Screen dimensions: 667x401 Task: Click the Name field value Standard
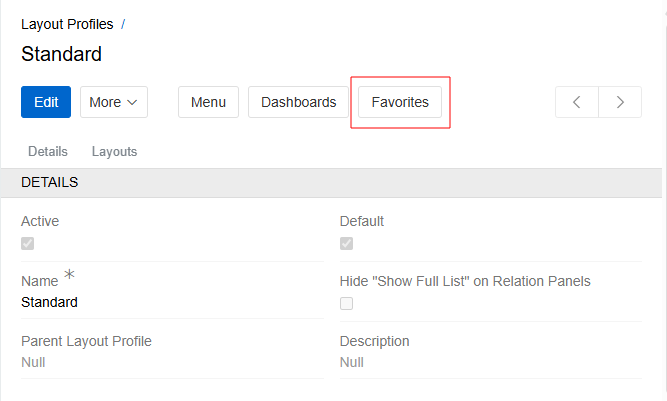coord(49,302)
